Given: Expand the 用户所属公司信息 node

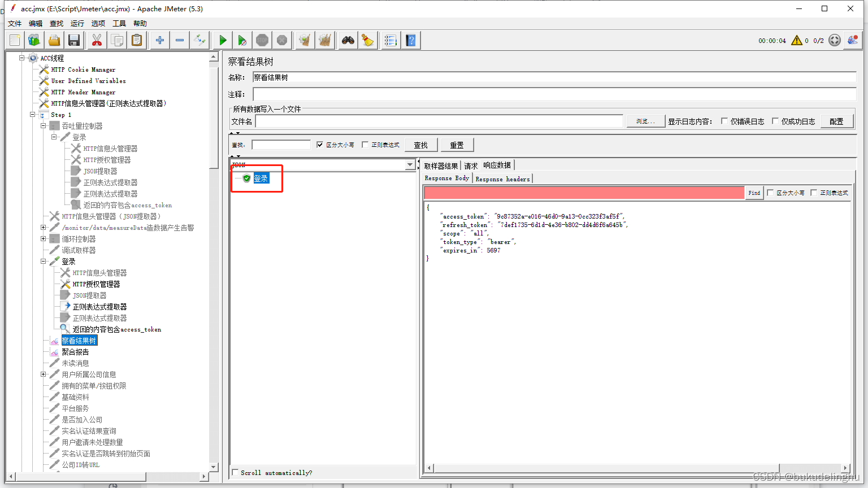Looking at the screenshot, I should (44, 374).
